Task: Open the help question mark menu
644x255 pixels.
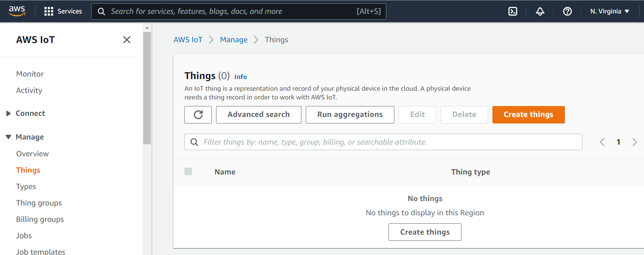Action: 567,11
